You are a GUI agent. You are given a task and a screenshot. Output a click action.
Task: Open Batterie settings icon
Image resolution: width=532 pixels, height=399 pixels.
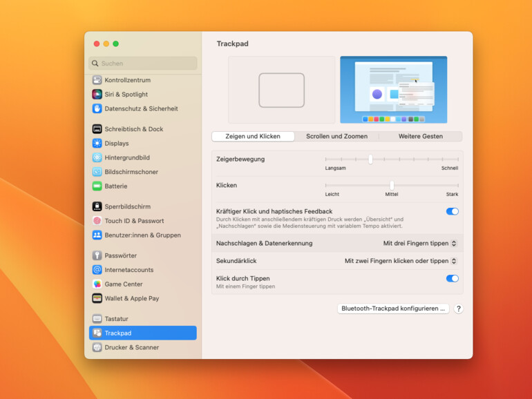click(97, 186)
